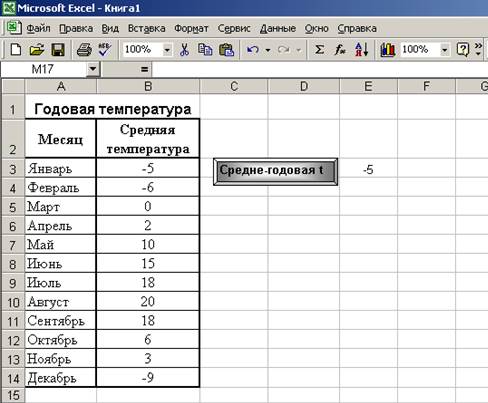Click the Copy icon
The image size is (488, 403).
205,50
